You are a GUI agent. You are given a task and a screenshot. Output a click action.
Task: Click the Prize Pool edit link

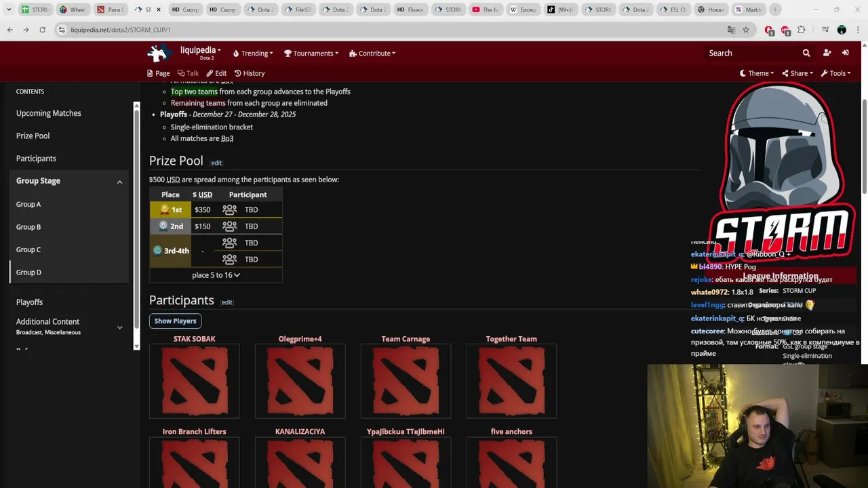click(x=216, y=163)
